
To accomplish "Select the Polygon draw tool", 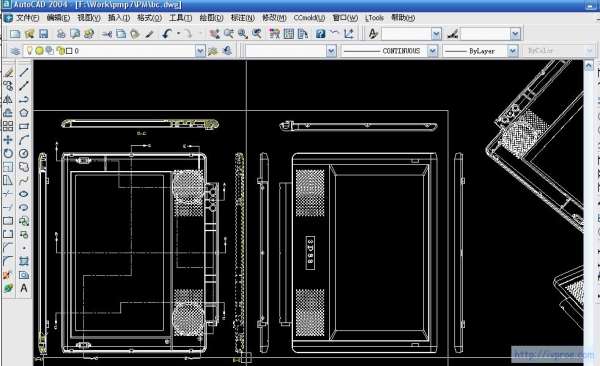I will click(24, 113).
